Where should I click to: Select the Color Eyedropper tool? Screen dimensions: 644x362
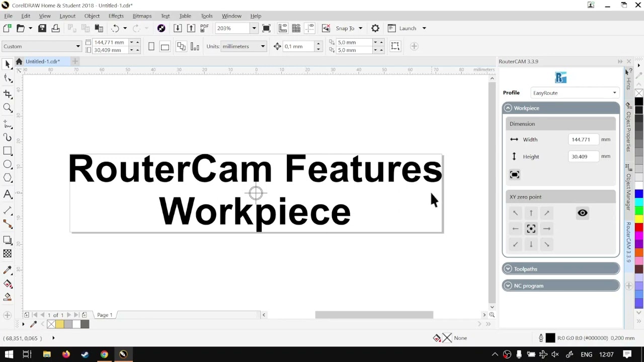tap(8, 270)
